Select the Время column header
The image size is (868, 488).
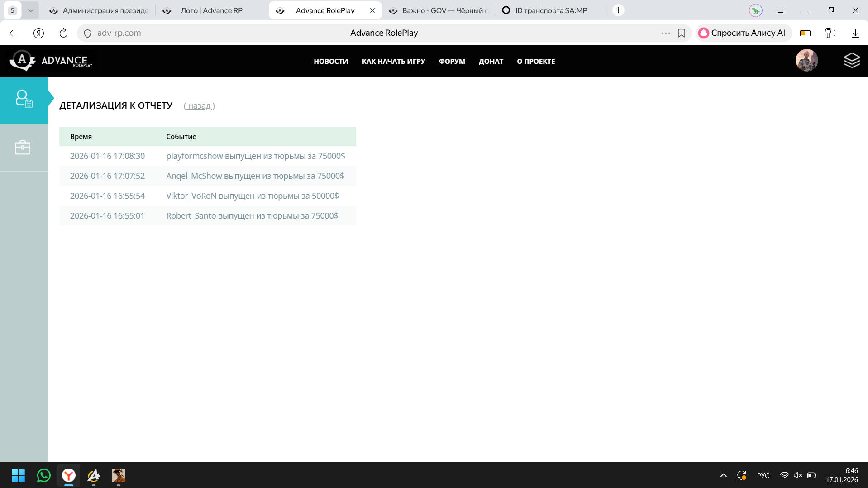81,137
